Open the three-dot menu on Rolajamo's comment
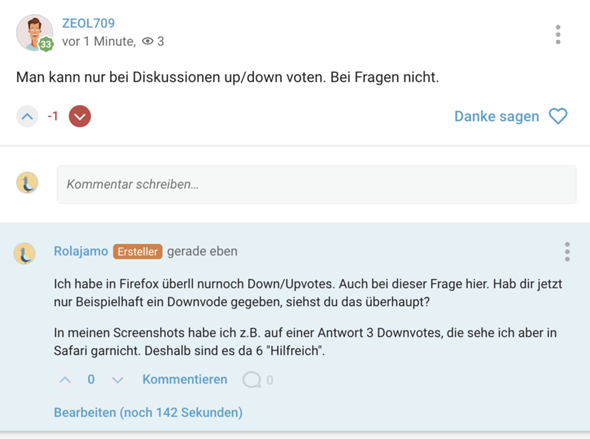 [567, 252]
